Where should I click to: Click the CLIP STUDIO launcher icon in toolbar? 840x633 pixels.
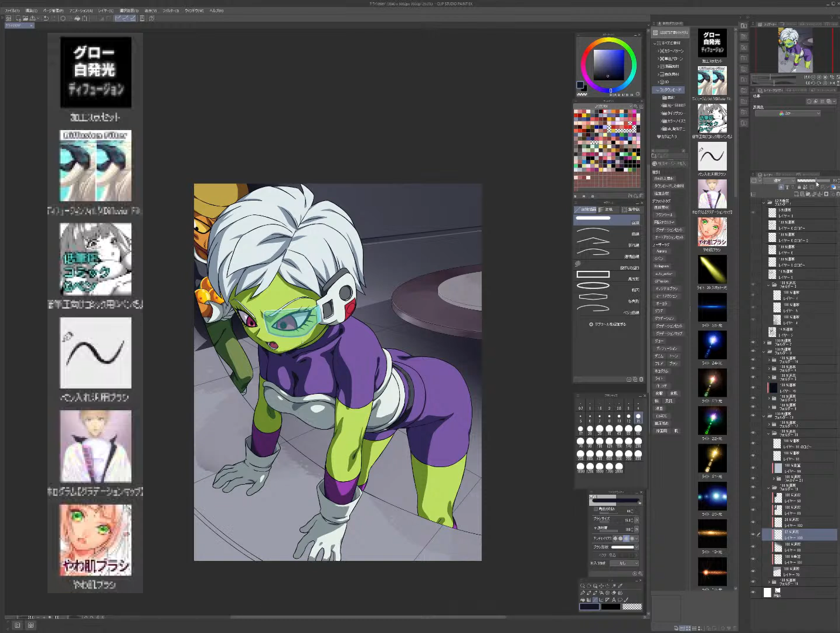click(x=9, y=18)
